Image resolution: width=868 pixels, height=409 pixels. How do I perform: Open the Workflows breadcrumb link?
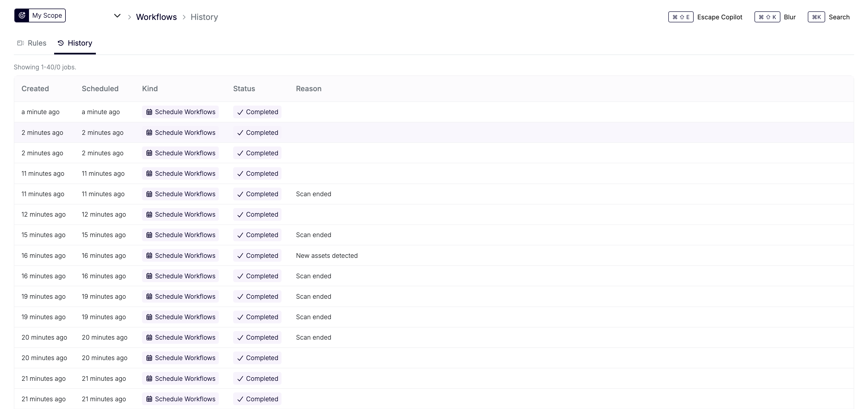tap(156, 17)
